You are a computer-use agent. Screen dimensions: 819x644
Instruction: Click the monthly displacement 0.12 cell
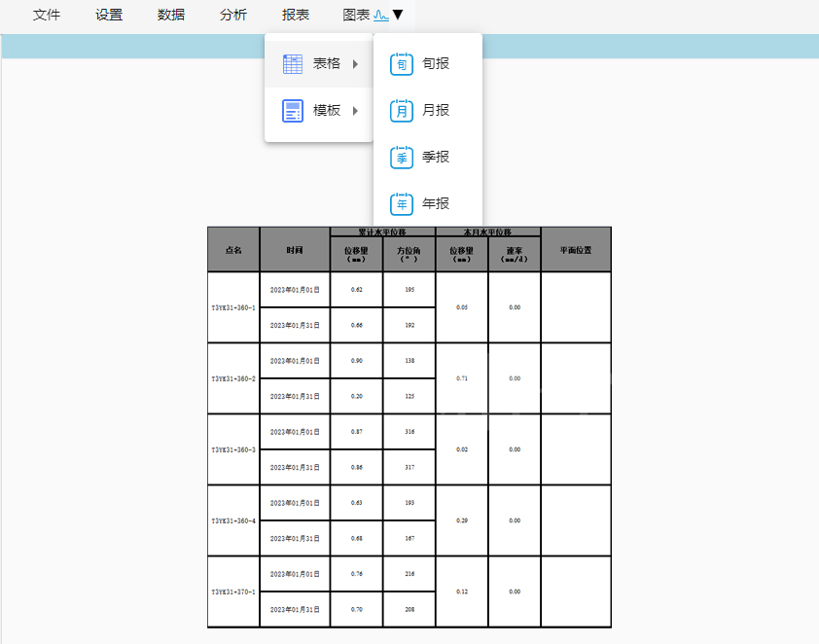tap(462, 591)
